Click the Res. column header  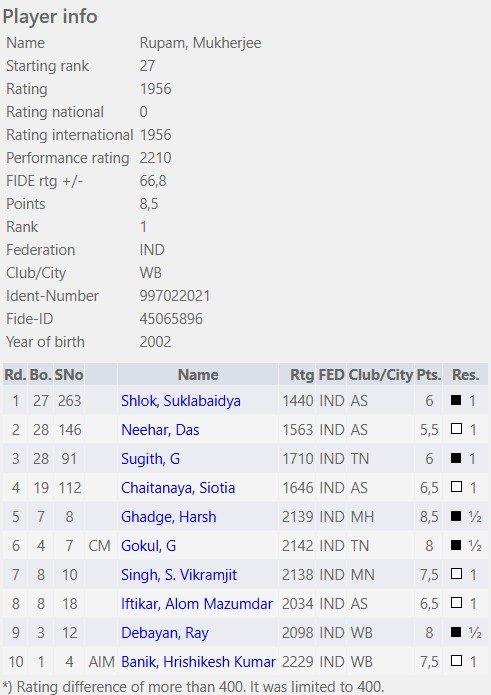click(x=465, y=375)
